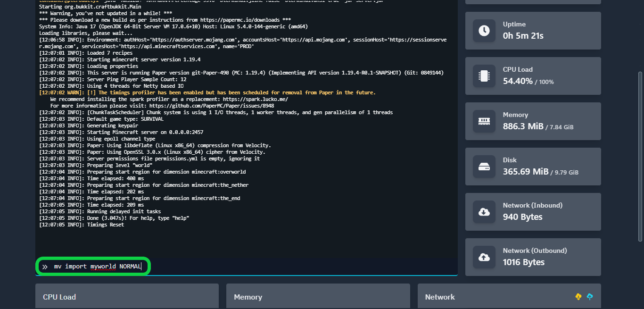Click the Uptime clock icon
This screenshot has height=309, width=644.
pyautogui.click(x=484, y=30)
